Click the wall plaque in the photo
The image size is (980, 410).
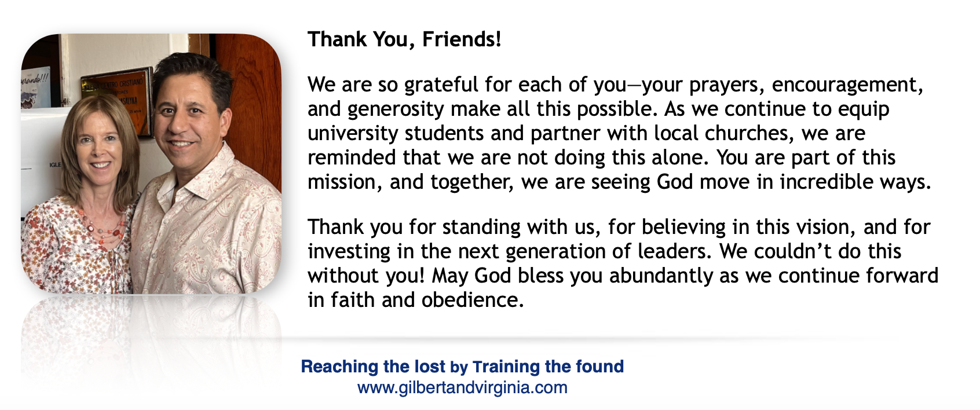click(x=116, y=100)
